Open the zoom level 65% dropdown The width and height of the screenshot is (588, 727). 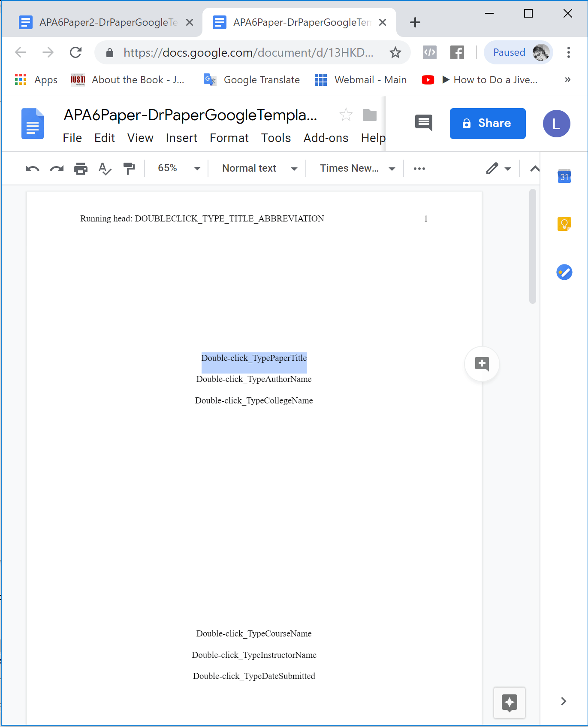(178, 169)
